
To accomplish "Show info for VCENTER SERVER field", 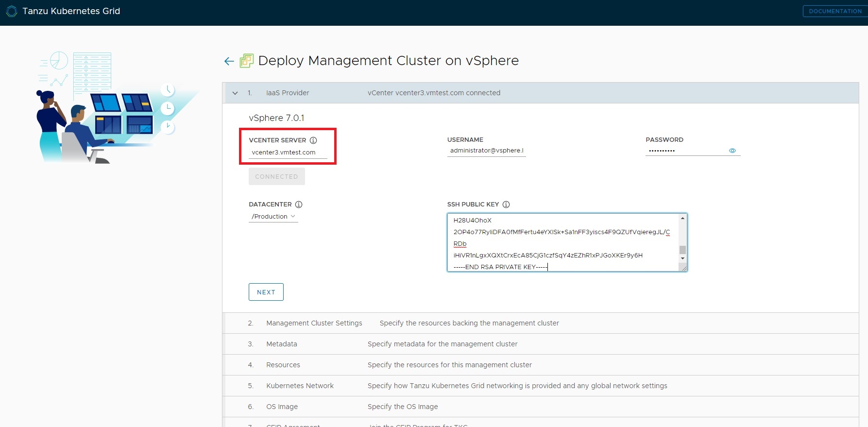I will pos(313,140).
